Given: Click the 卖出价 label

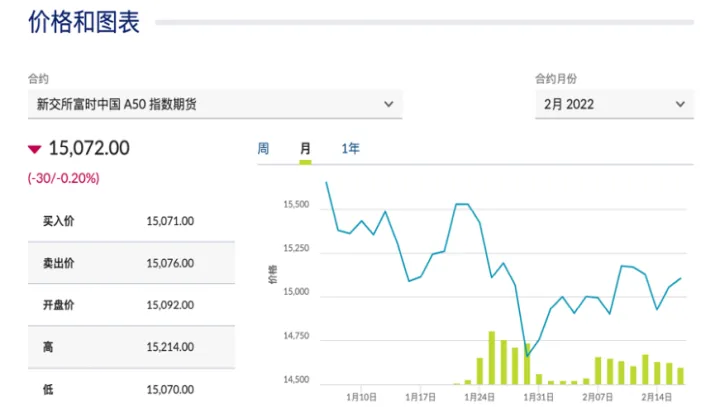Looking at the screenshot, I should click(x=58, y=263).
